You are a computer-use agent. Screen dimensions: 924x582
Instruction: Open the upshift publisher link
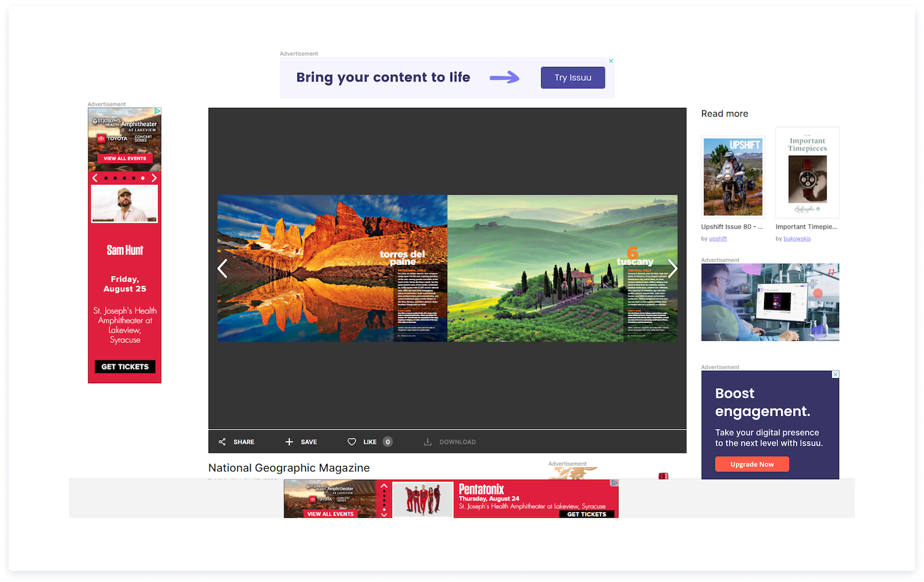pos(717,238)
